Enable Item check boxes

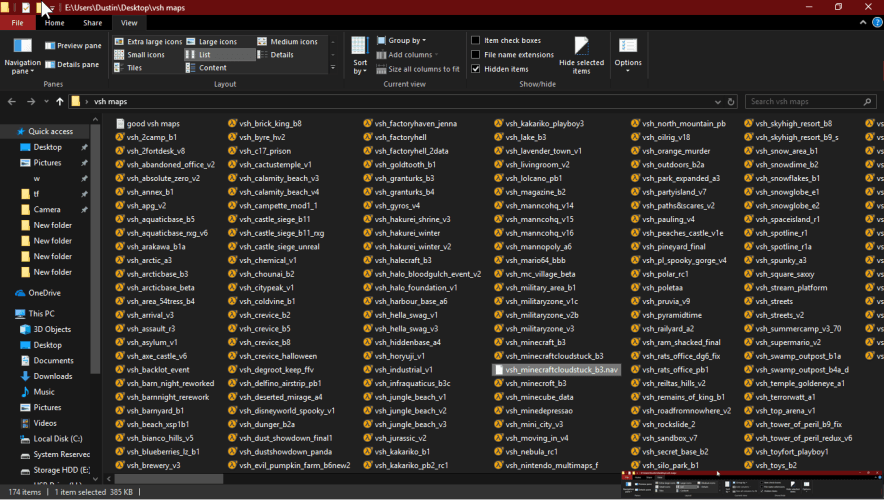point(476,41)
